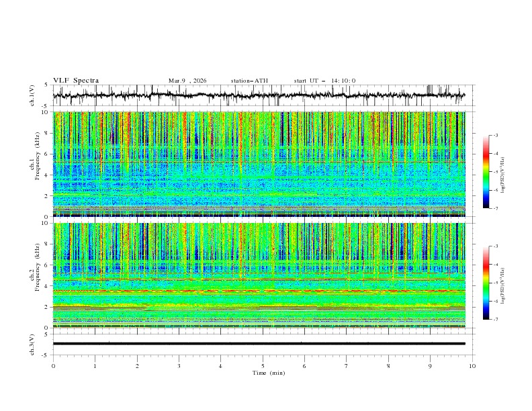This screenshot has height=411, width=532.
Task: Click the "ch.3(V)" axis label
Action: pos(32,345)
